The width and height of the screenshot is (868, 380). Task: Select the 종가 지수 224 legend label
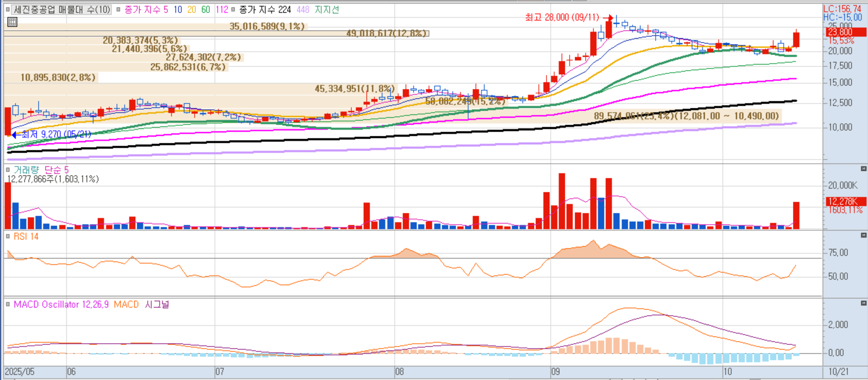pyautogui.click(x=265, y=9)
